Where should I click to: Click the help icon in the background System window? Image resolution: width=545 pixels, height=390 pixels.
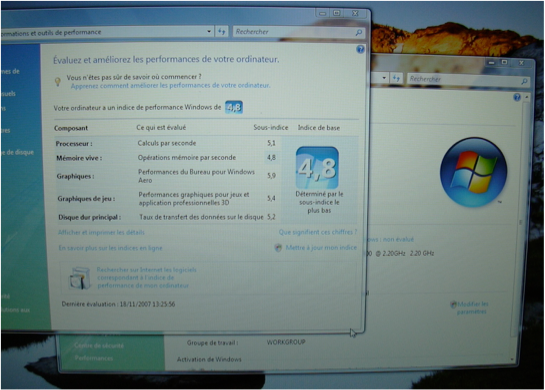point(517,97)
